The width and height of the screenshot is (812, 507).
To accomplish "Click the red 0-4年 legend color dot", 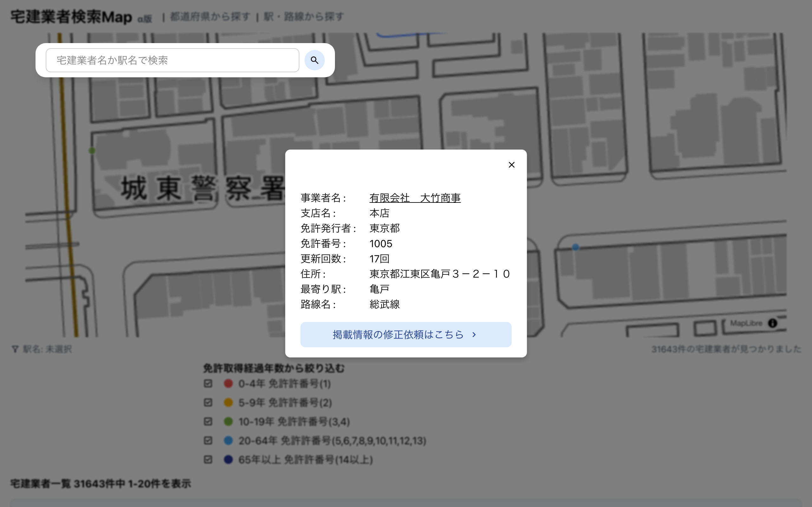I will 228,384.
